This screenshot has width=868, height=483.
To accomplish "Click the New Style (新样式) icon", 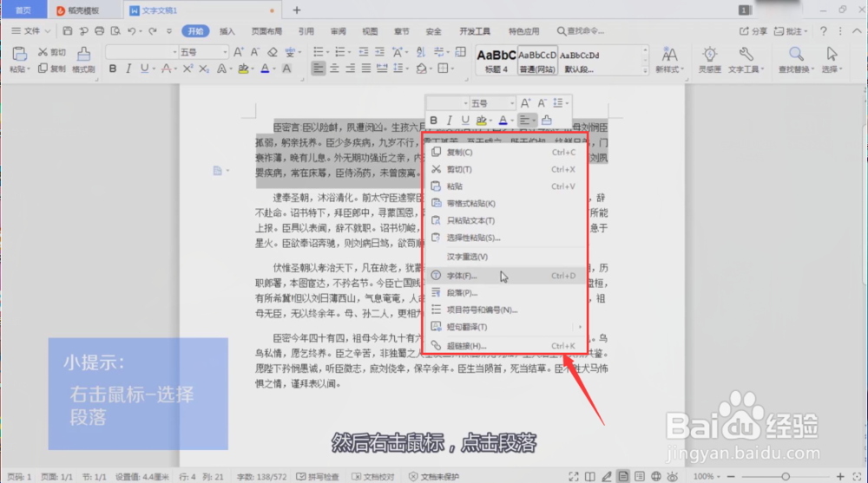I will (669, 55).
